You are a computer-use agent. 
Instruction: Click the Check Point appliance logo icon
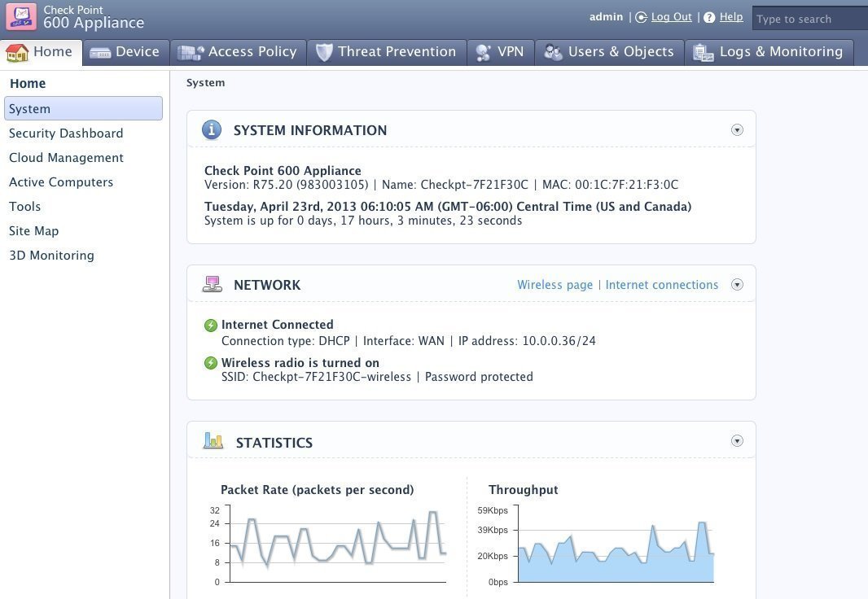click(21, 16)
